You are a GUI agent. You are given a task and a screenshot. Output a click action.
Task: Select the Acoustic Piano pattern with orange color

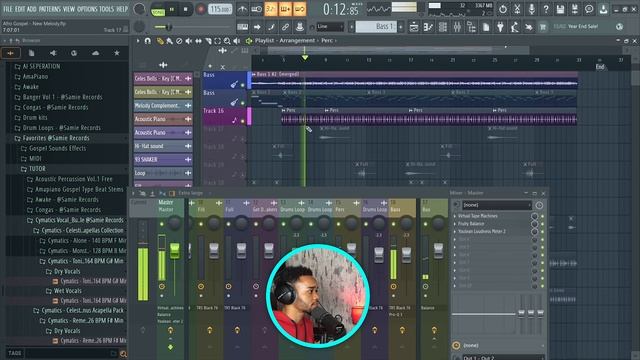163,119
